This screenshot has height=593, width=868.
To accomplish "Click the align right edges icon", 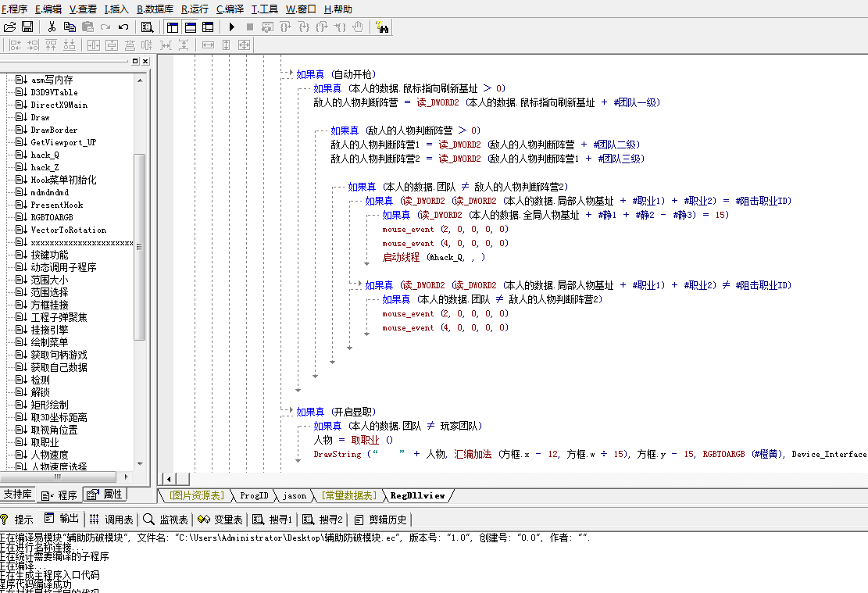I will point(33,45).
